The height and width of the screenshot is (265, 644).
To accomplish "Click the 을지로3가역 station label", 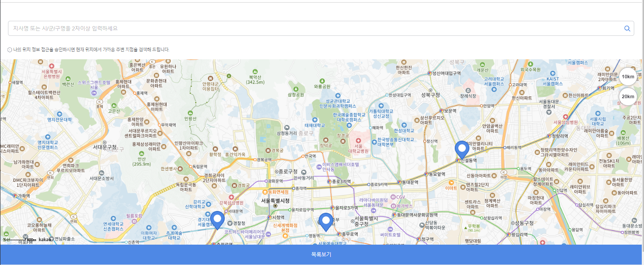I will tap(346, 207).
